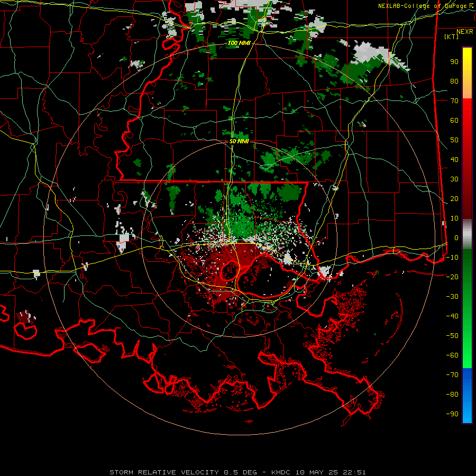This screenshot has height=476, width=476.
Task: Click the 20 value on velocity scale
Action: coord(454,198)
